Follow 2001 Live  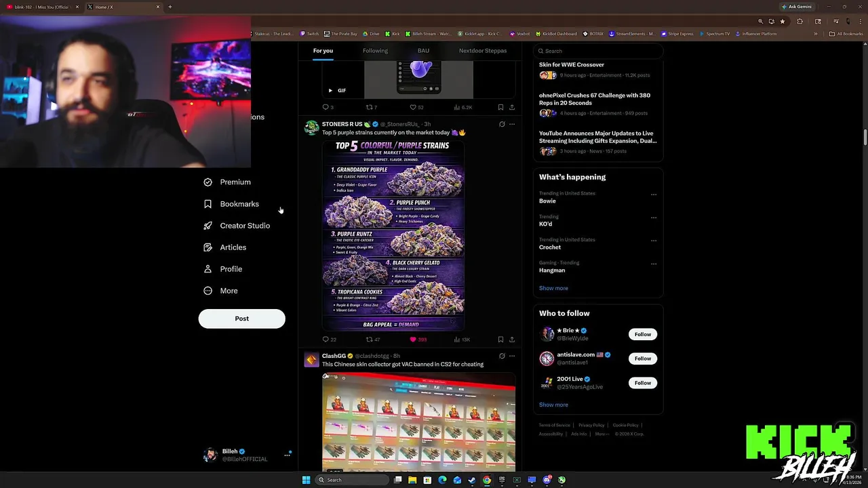[x=642, y=383]
